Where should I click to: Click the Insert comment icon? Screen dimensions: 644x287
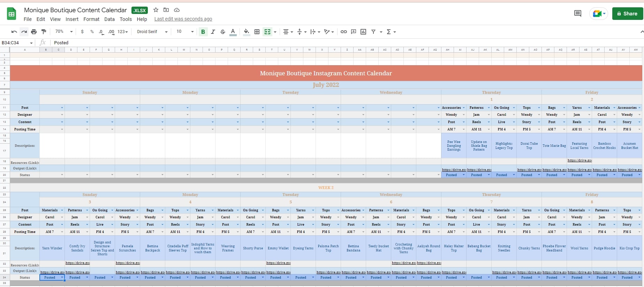(354, 32)
